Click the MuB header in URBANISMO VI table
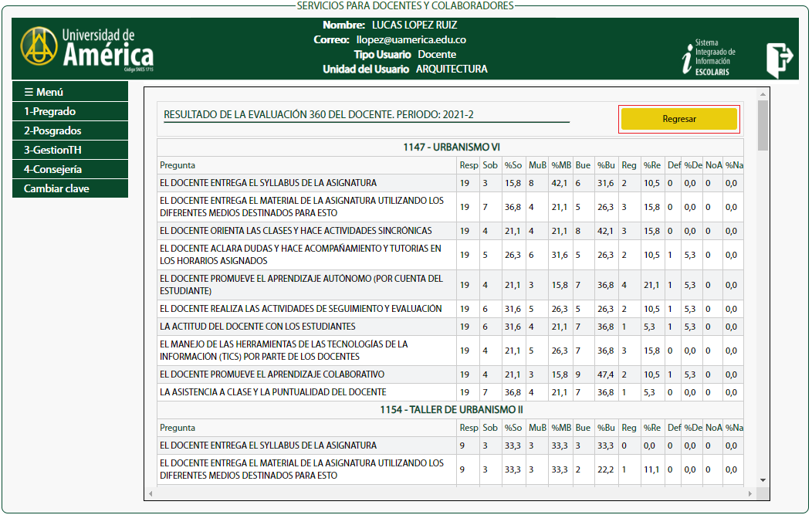Image resolution: width=812 pixels, height=515 pixels. [x=537, y=165]
